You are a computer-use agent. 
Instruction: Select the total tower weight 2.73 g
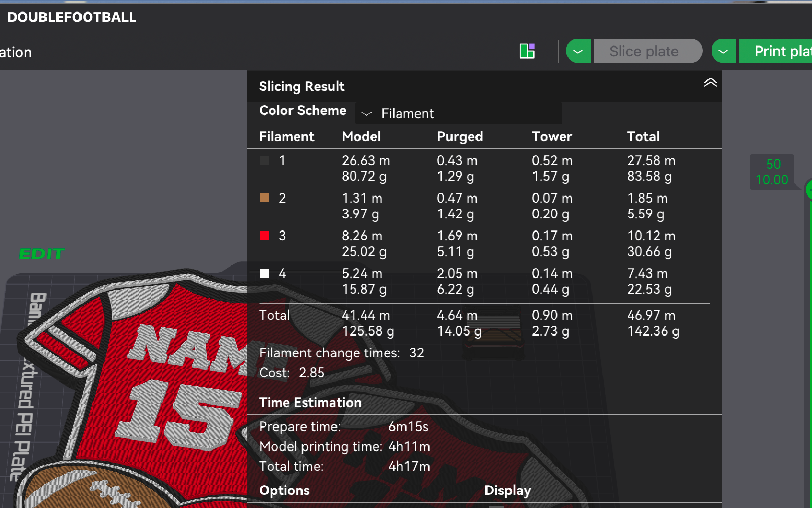click(x=551, y=331)
